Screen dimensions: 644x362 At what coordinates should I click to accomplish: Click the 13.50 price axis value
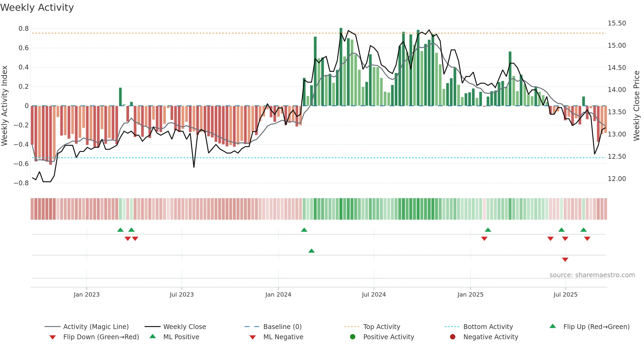(x=617, y=112)
